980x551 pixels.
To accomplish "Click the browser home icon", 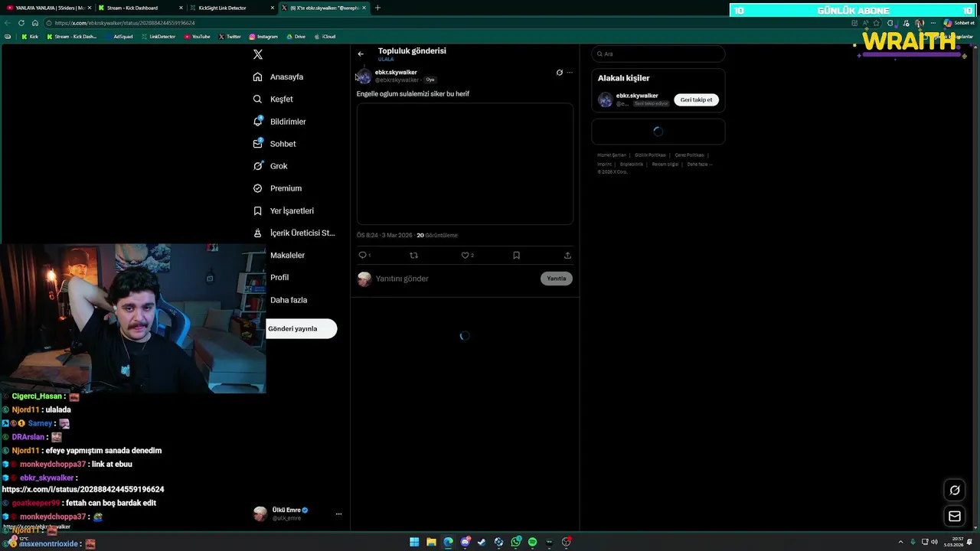I will [x=34, y=23].
